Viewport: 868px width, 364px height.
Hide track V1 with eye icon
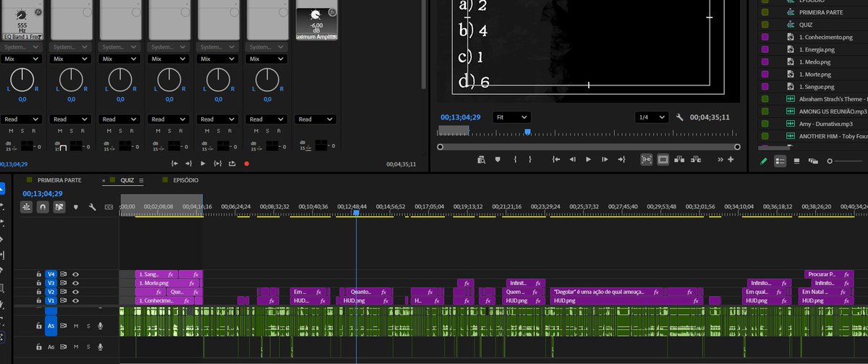75,300
